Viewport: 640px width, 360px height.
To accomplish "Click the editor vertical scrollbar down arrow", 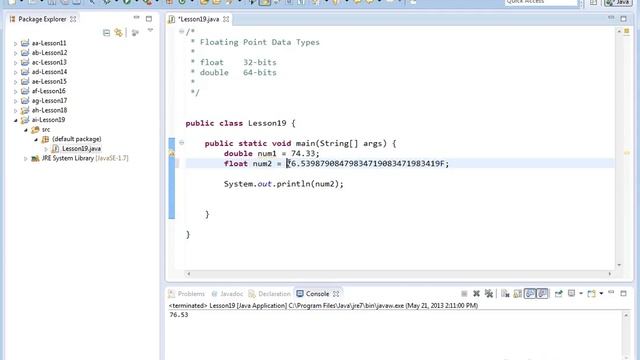I will coord(619,265).
